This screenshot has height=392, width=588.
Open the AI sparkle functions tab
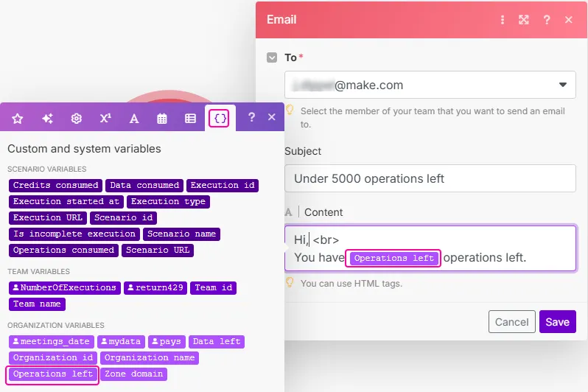click(47, 118)
